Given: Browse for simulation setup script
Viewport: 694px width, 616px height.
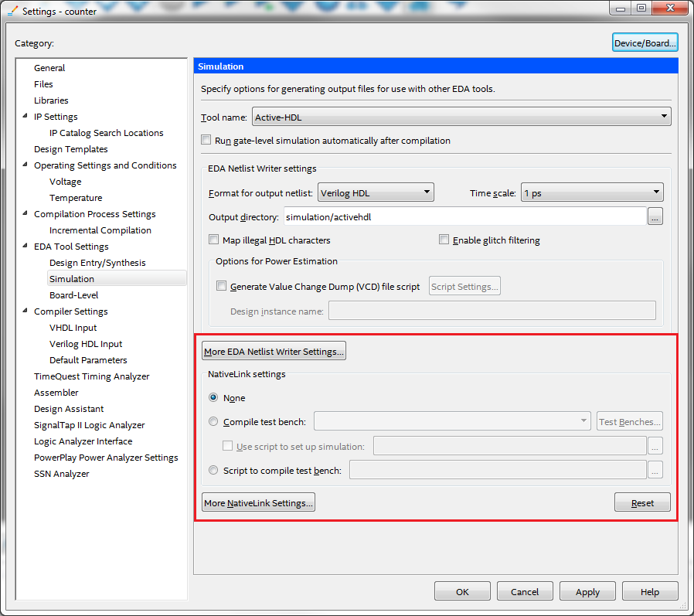Looking at the screenshot, I should click(x=655, y=446).
